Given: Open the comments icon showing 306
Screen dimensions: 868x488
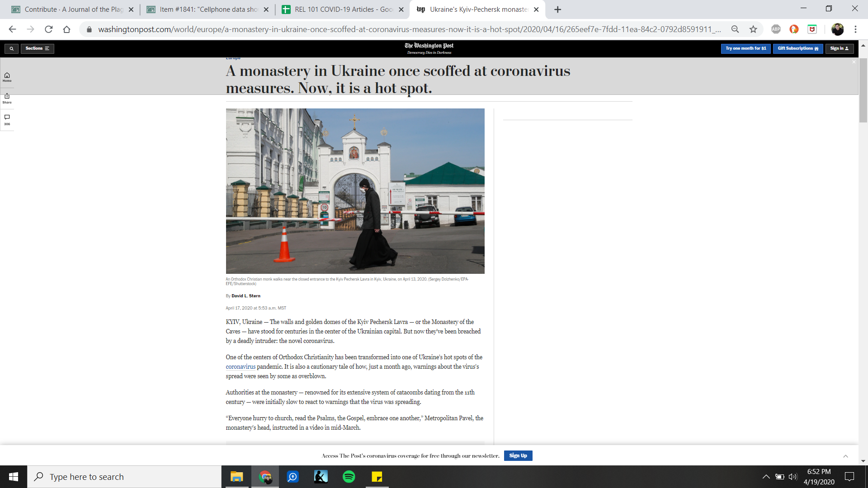Looking at the screenshot, I should click(7, 119).
